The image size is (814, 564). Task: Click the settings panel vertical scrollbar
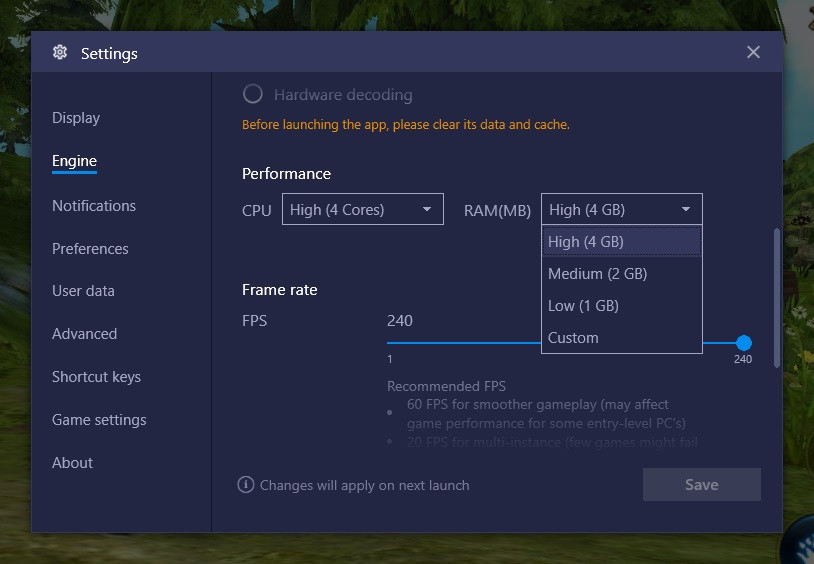[776, 298]
